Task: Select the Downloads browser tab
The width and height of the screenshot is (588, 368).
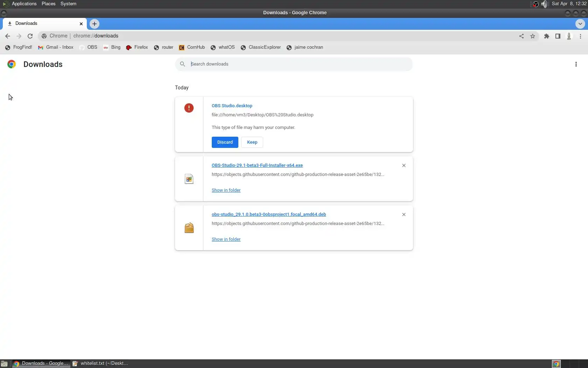Action: pos(45,24)
